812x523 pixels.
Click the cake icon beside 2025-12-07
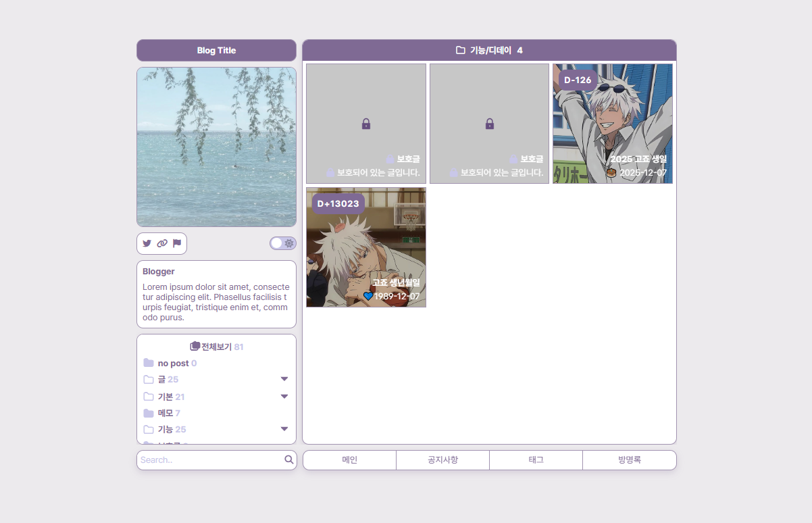tap(611, 172)
